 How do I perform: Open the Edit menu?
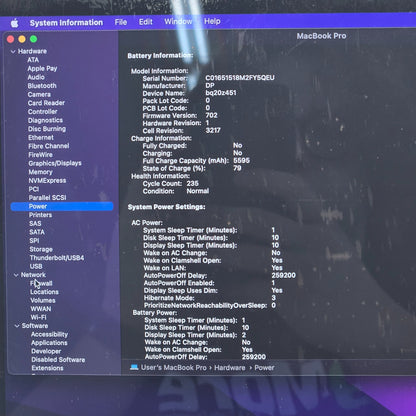point(146,22)
